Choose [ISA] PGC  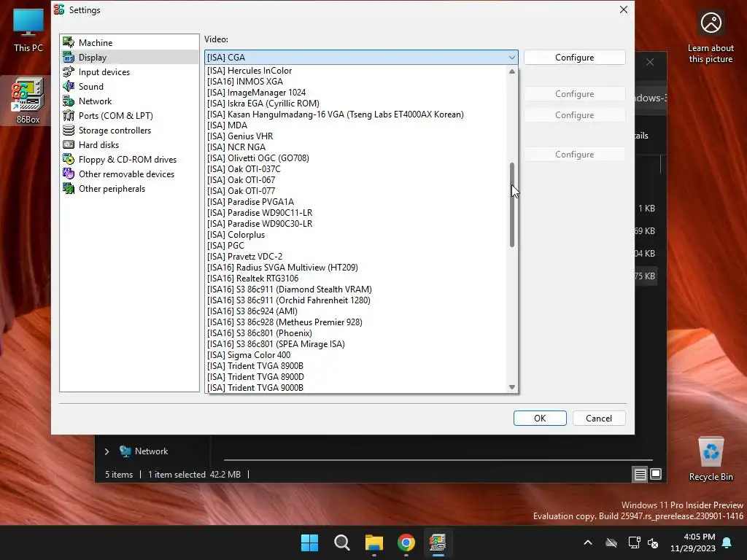point(356,246)
